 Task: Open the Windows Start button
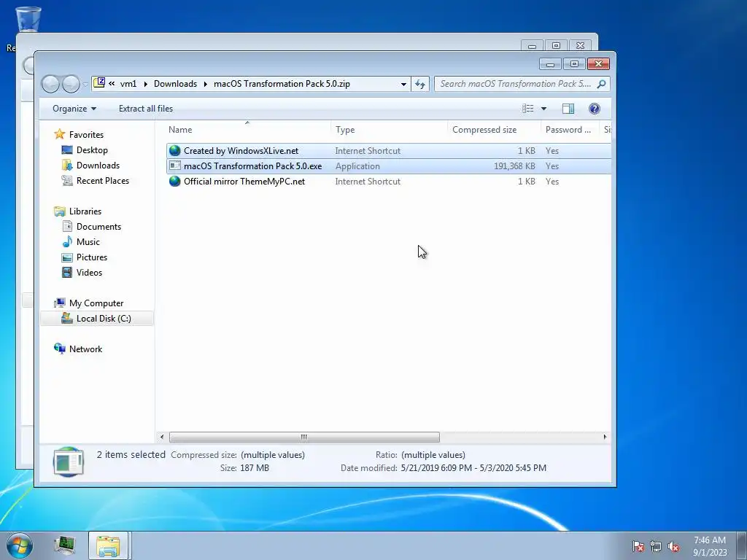pyautogui.click(x=20, y=545)
